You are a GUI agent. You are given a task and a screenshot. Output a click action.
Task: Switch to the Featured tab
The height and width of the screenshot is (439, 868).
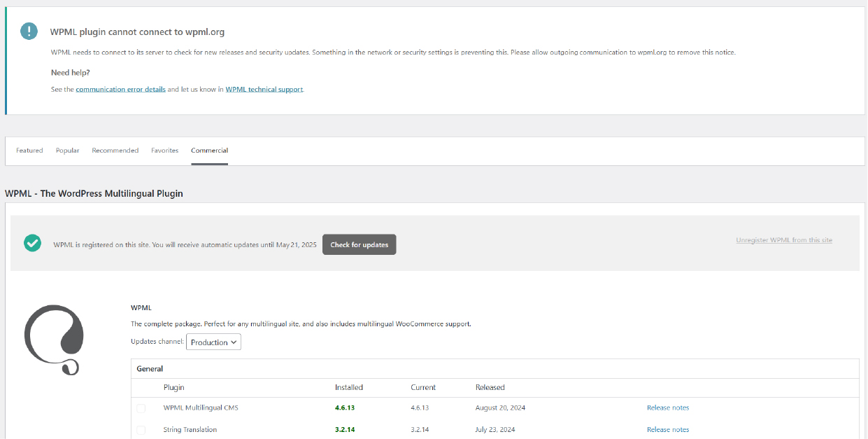29,151
